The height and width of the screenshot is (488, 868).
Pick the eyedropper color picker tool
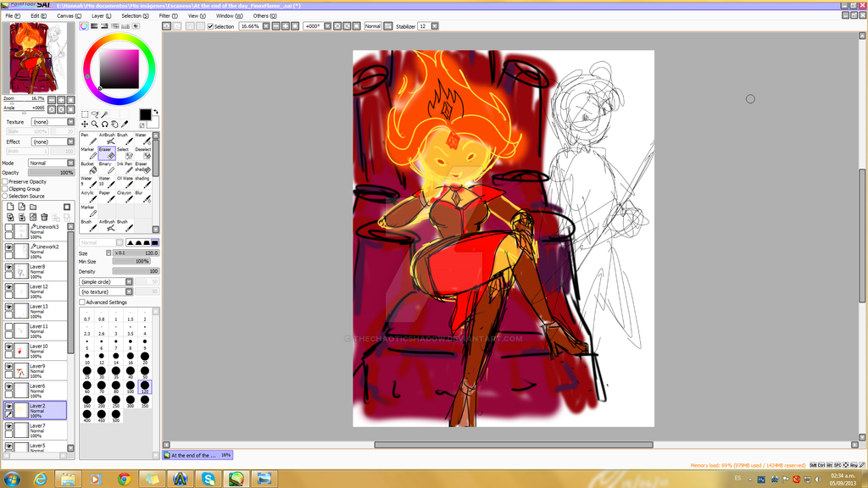click(x=125, y=125)
